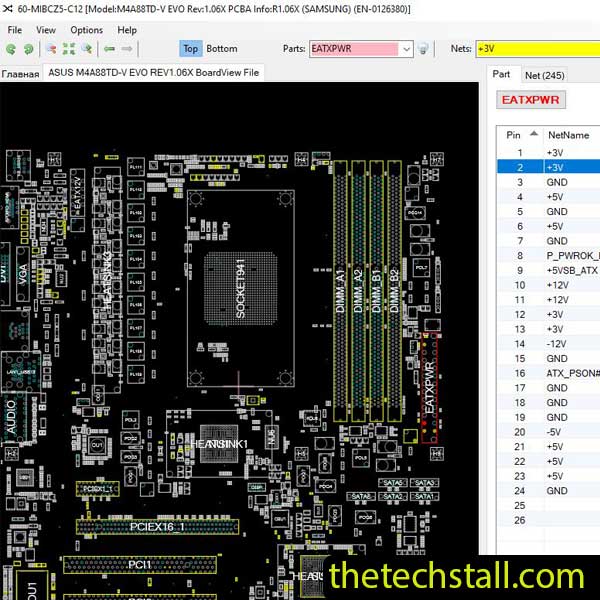Click the zoom magnifier toolbar icon
Screen dimensions: 600x600
pos(87,49)
